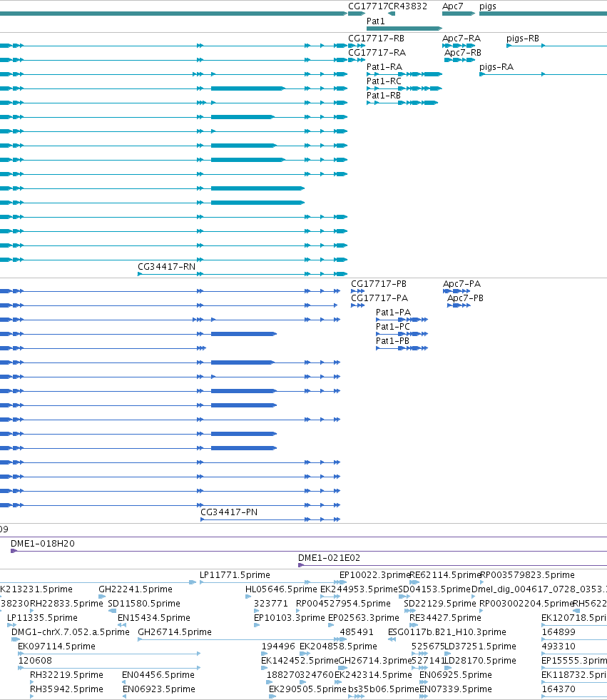Select BAC clone DME1-018H20
Image resolution: width=607 pixels, height=700 pixels.
tap(43, 544)
